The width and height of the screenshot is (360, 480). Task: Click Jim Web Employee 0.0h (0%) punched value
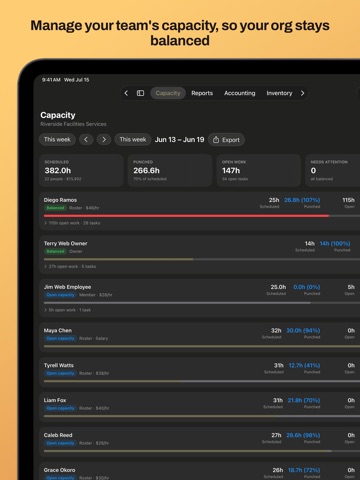(307, 287)
